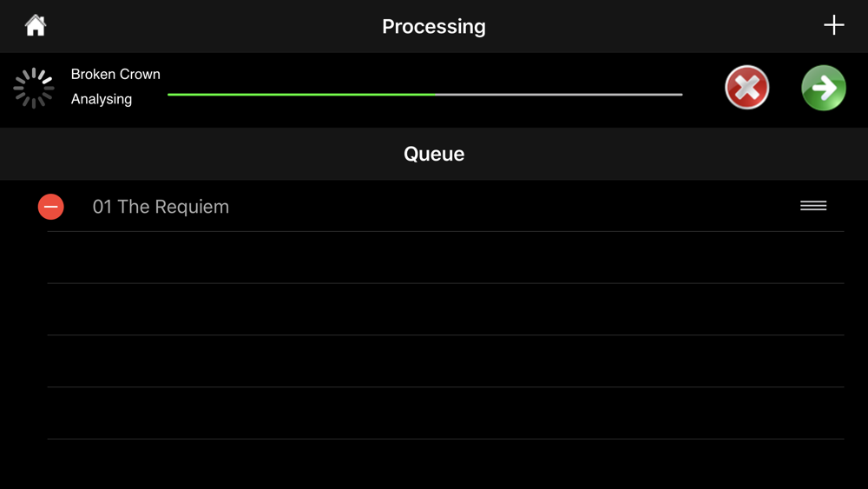Click the green filled part of progress bar
Image resolution: width=868 pixels, height=489 pixels.
pyautogui.click(x=301, y=95)
